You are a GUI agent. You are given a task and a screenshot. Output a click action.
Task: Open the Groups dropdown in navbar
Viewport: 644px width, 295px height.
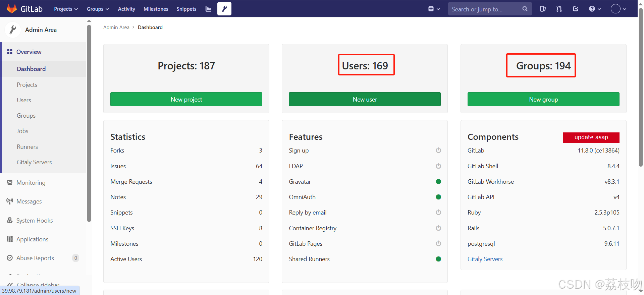click(98, 9)
